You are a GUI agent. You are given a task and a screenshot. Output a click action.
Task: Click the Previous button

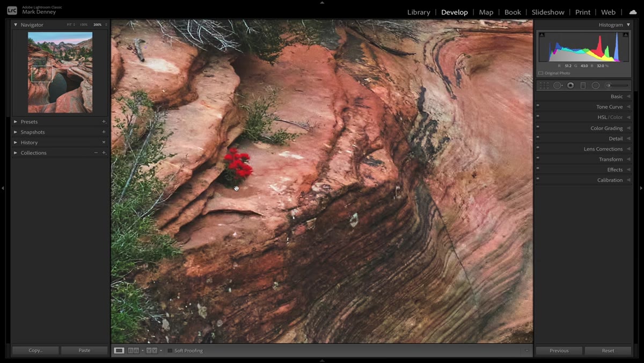[x=559, y=351]
